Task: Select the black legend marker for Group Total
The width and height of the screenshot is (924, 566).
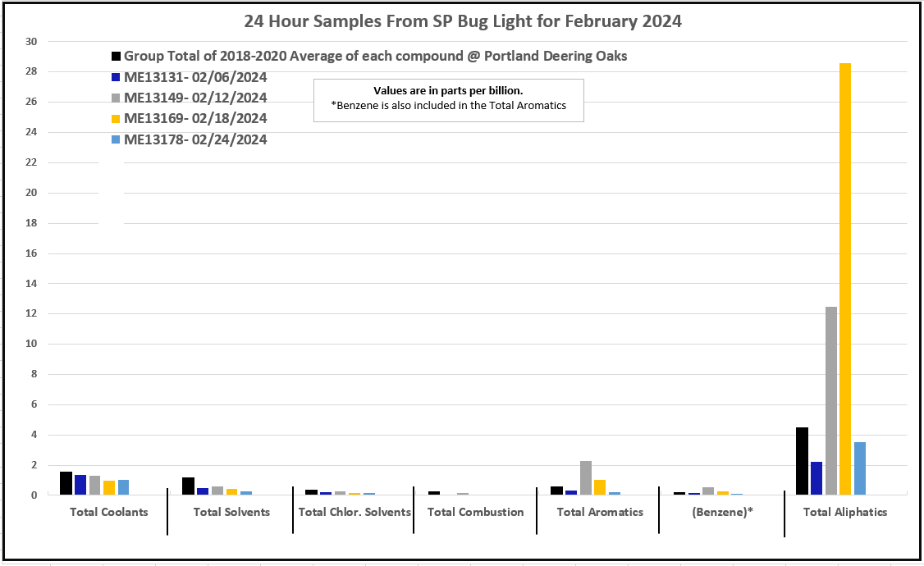Action: point(117,57)
